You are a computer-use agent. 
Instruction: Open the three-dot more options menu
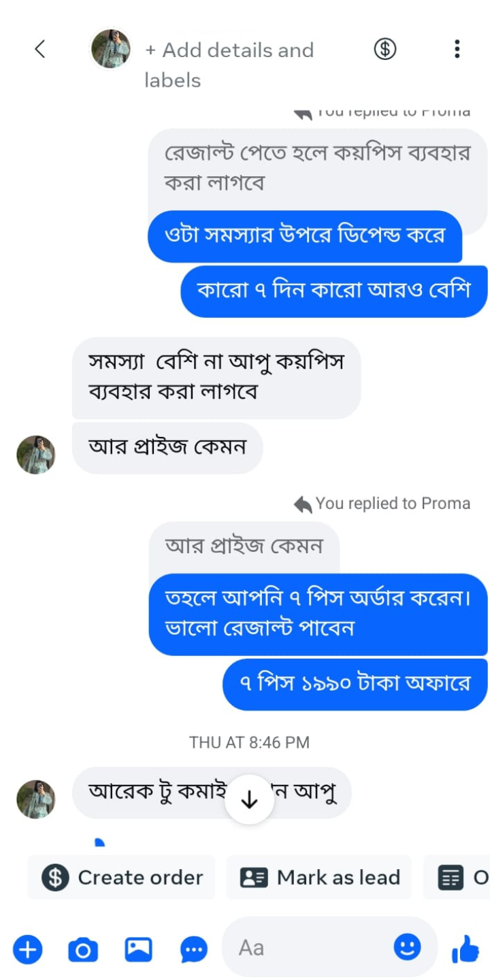pos(457,49)
